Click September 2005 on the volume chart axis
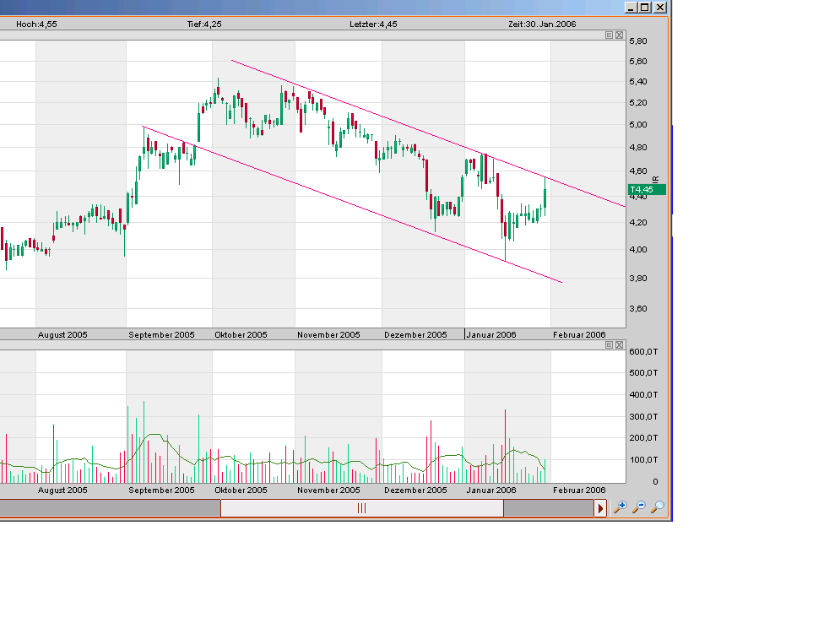This screenshot has height=634, width=840. click(x=161, y=490)
